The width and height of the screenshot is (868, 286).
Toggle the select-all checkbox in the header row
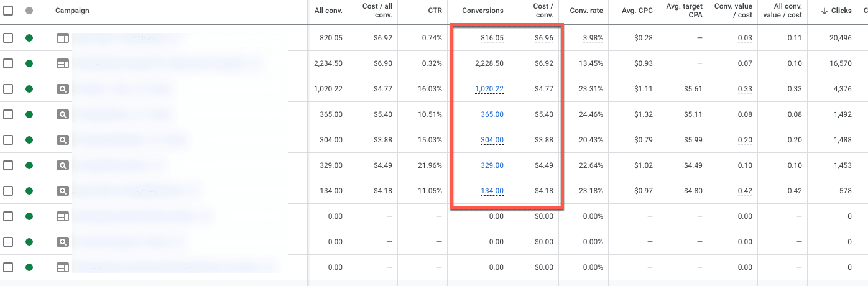[x=7, y=11]
